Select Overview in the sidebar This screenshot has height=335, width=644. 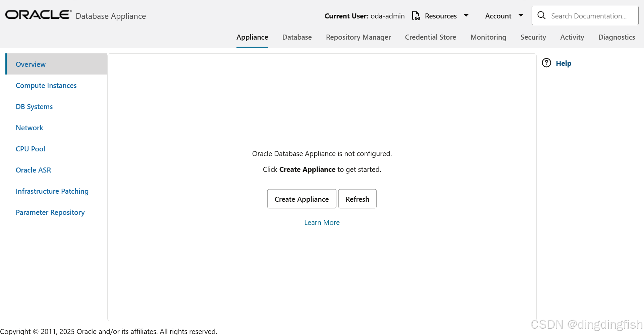(x=56, y=64)
